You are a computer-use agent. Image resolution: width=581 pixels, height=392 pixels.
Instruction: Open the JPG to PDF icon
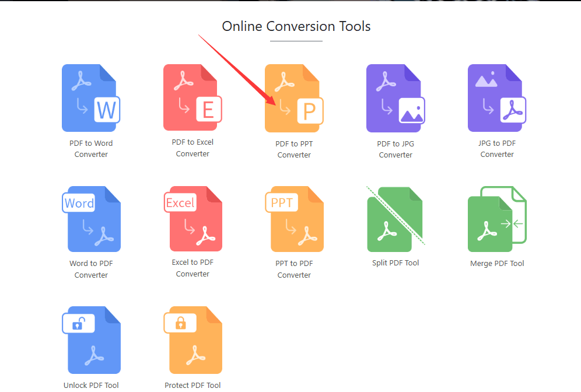point(497,98)
